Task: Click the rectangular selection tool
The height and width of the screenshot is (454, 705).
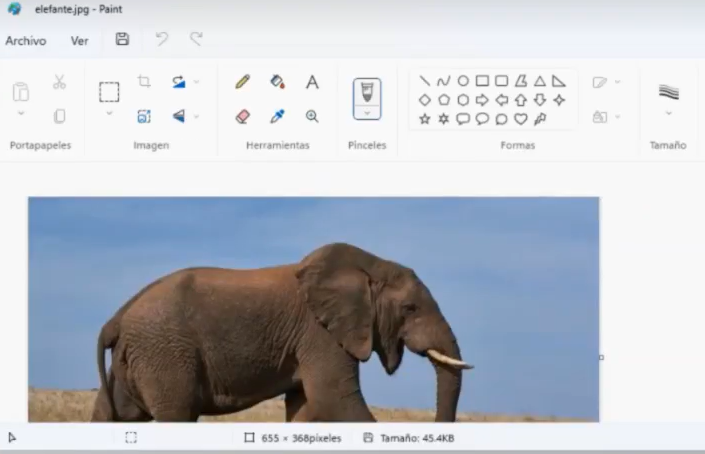Action: click(109, 92)
